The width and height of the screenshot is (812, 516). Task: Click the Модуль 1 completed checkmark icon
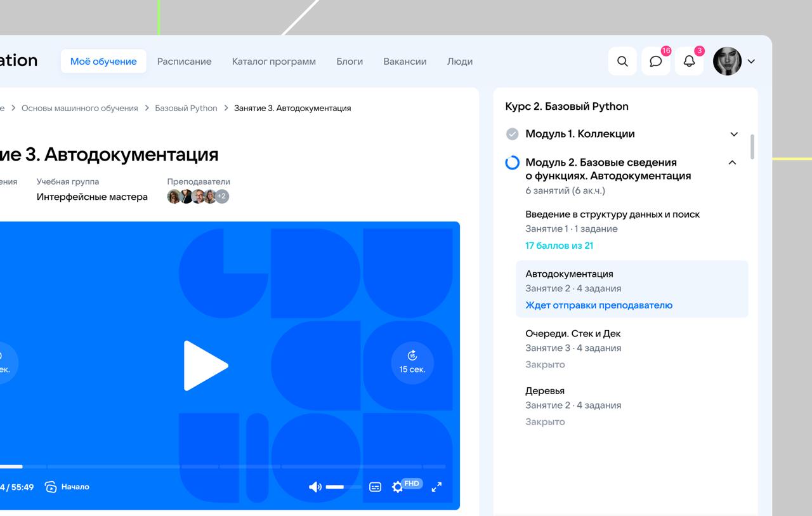pyautogui.click(x=512, y=134)
